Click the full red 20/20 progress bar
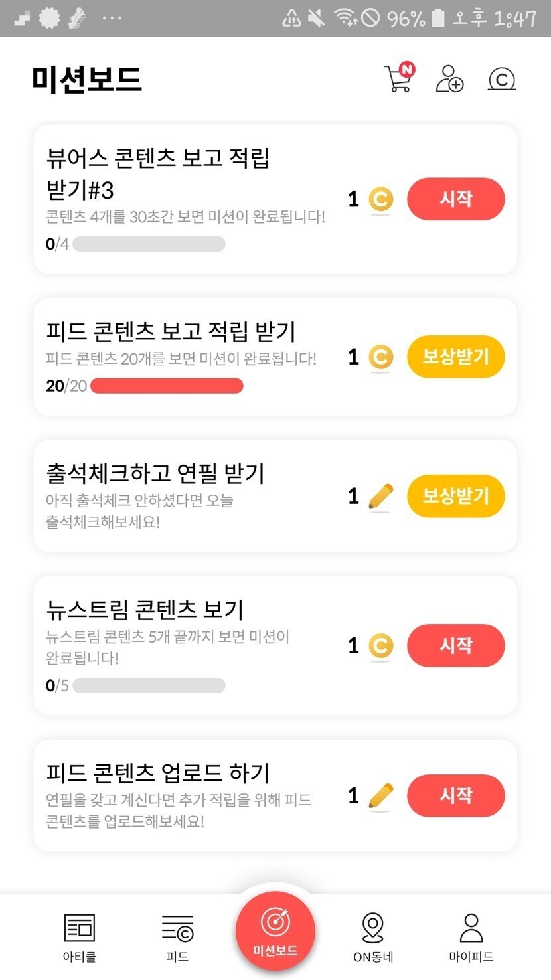The image size is (551, 980). click(x=167, y=386)
